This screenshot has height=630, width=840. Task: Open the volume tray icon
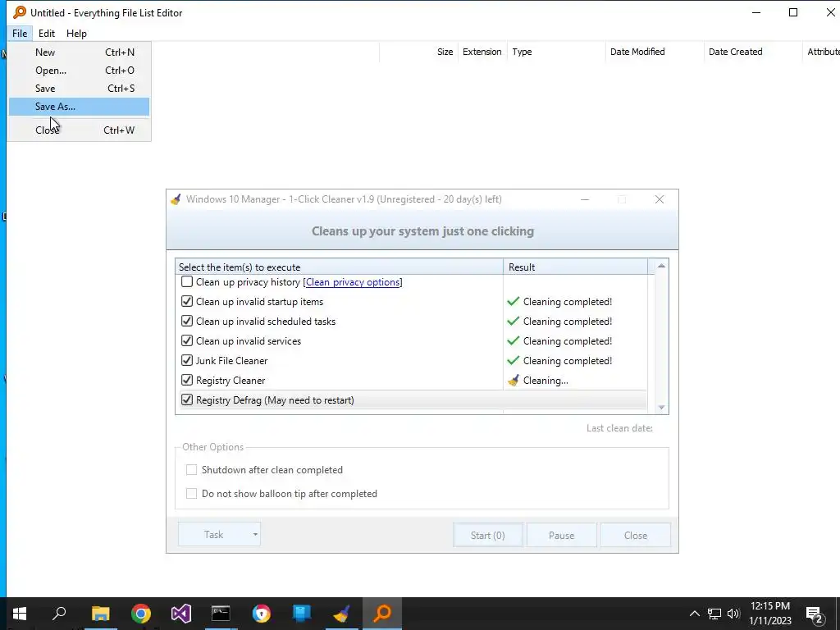733,614
